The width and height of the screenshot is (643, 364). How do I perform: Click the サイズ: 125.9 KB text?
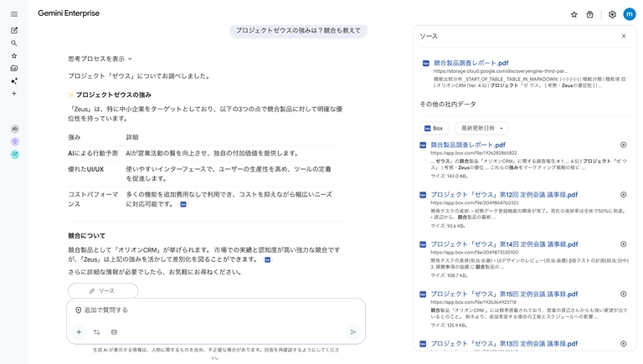(x=450, y=325)
